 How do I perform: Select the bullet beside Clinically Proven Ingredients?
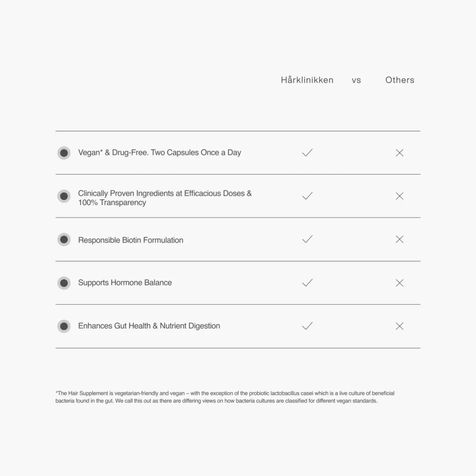tap(64, 196)
